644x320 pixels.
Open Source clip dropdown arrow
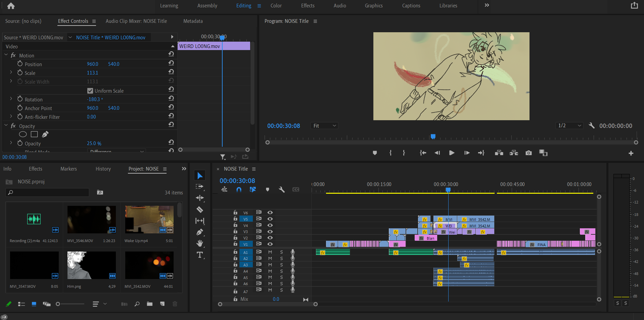(70, 37)
